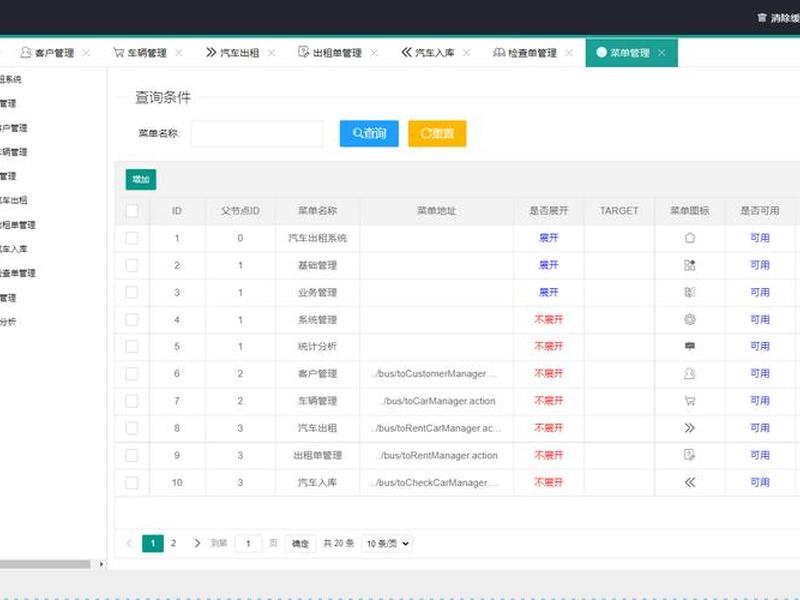Click the cart icon on 车辆管理 tab

point(118,52)
